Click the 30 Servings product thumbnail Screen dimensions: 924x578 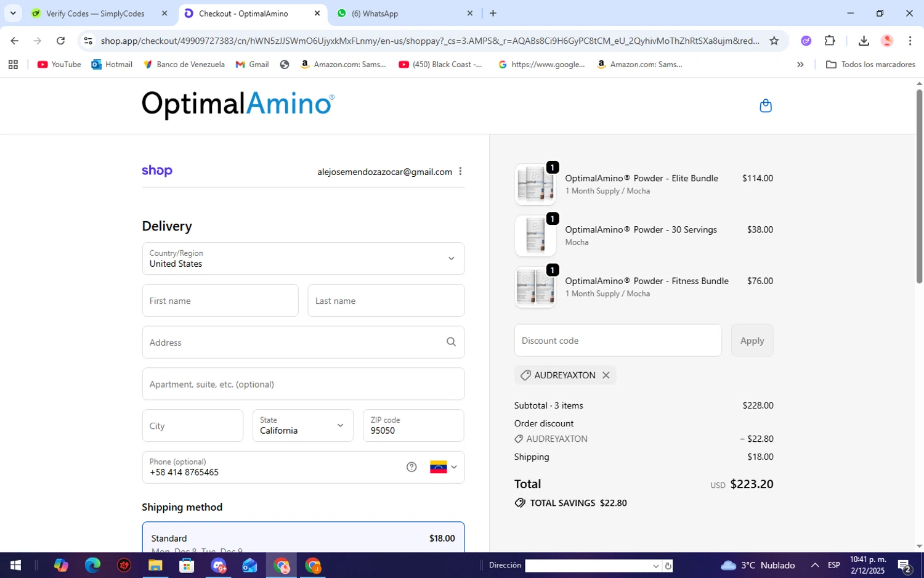coord(535,235)
